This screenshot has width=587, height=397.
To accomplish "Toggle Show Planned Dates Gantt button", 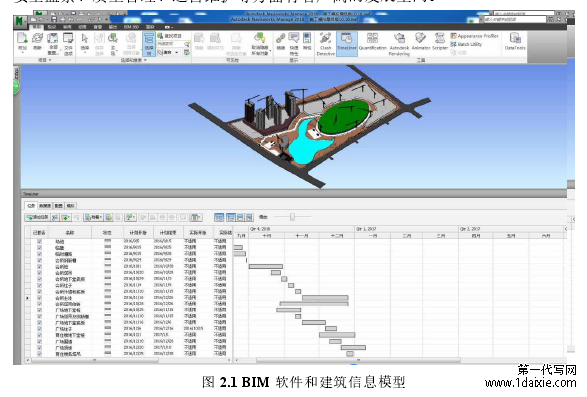I will 231,217.
